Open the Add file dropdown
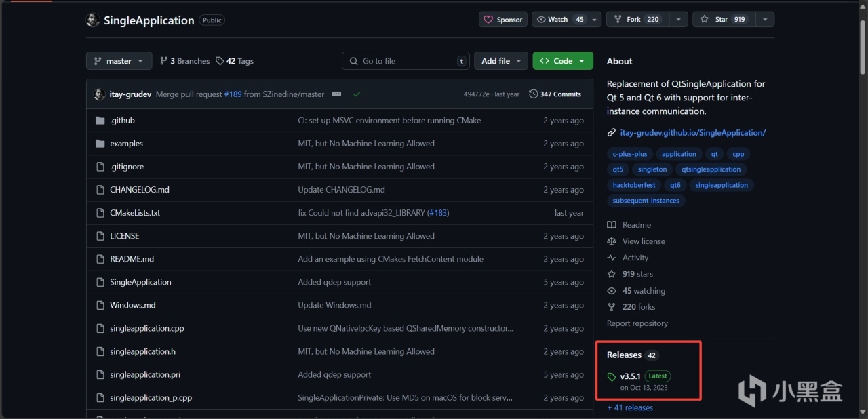This screenshot has height=419, width=868. [500, 61]
